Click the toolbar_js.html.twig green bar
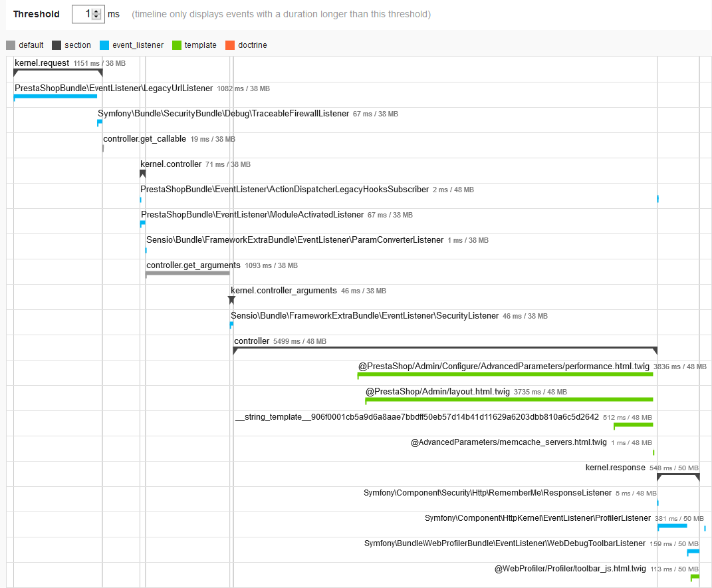Viewport: 712px width, 588px height. point(695,577)
